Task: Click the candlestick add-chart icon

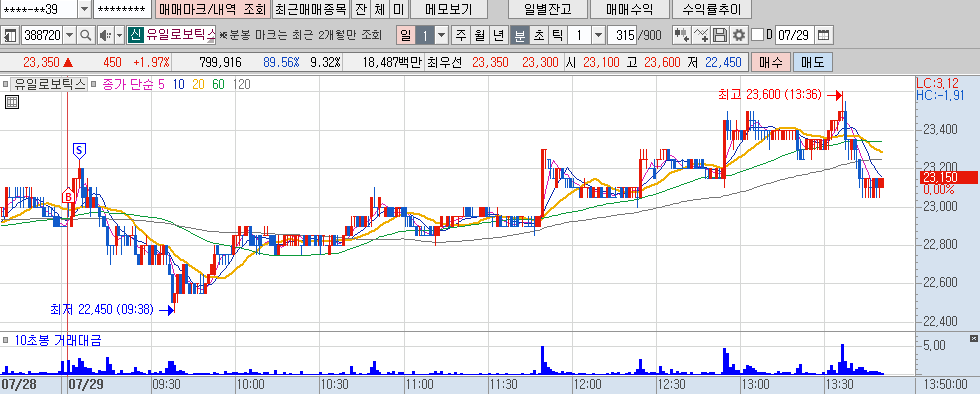Action: pyautogui.click(x=682, y=35)
